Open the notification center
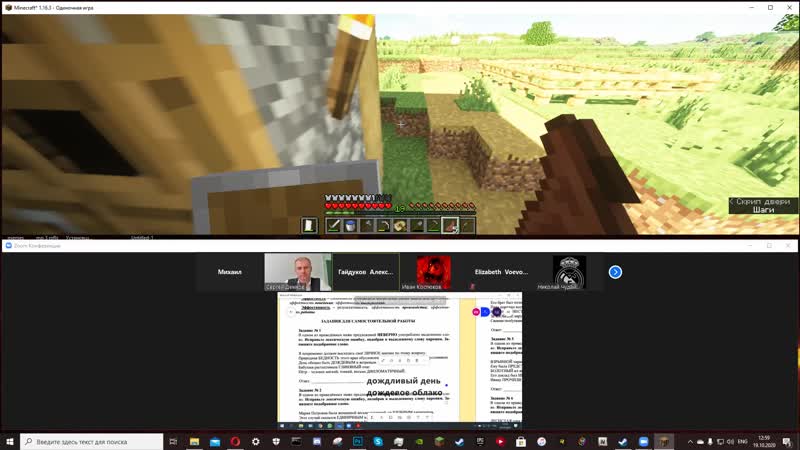 click(787, 441)
